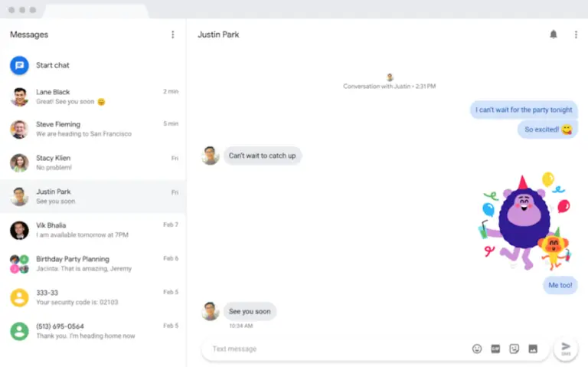Open the GIF picker
This screenshot has width=588, height=367.
coord(495,349)
